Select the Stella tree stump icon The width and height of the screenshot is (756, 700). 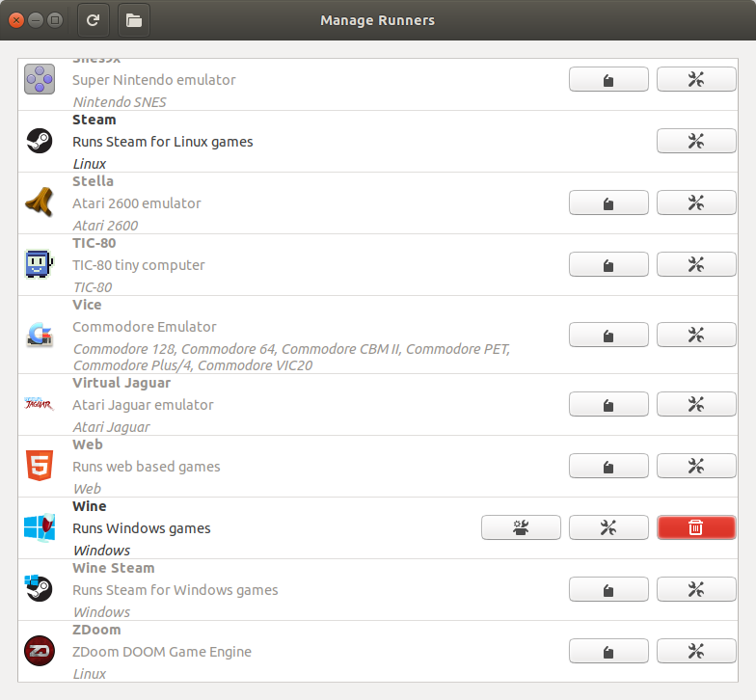tap(40, 202)
